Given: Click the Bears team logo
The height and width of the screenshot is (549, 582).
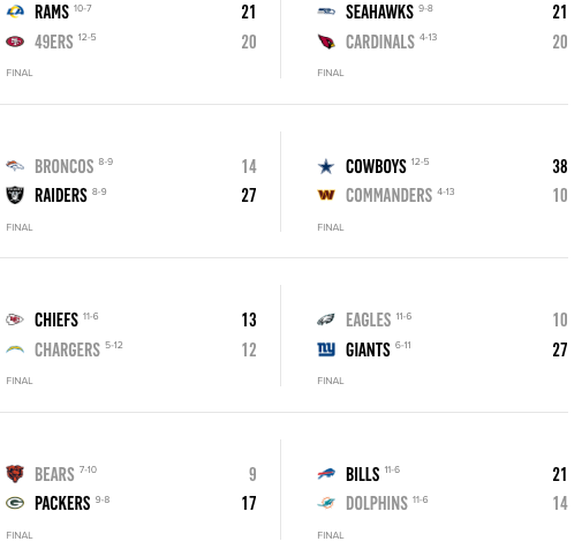Looking at the screenshot, I should coord(15,474).
